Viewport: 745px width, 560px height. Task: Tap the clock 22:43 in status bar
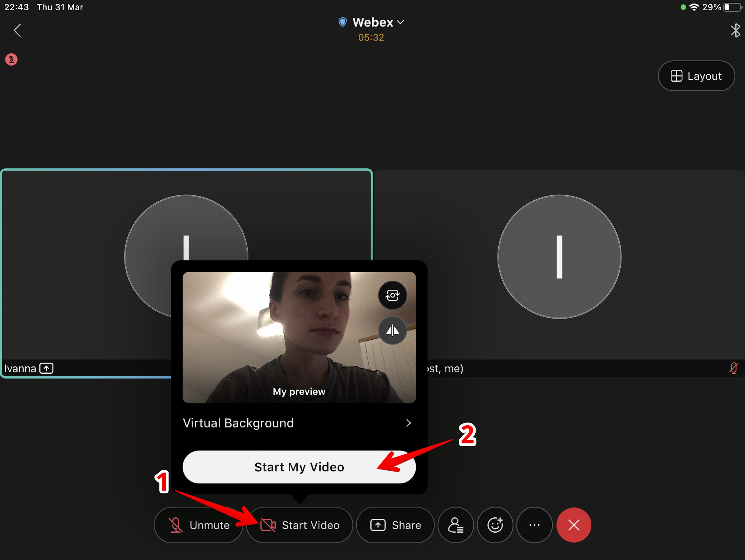[x=16, y=7]
